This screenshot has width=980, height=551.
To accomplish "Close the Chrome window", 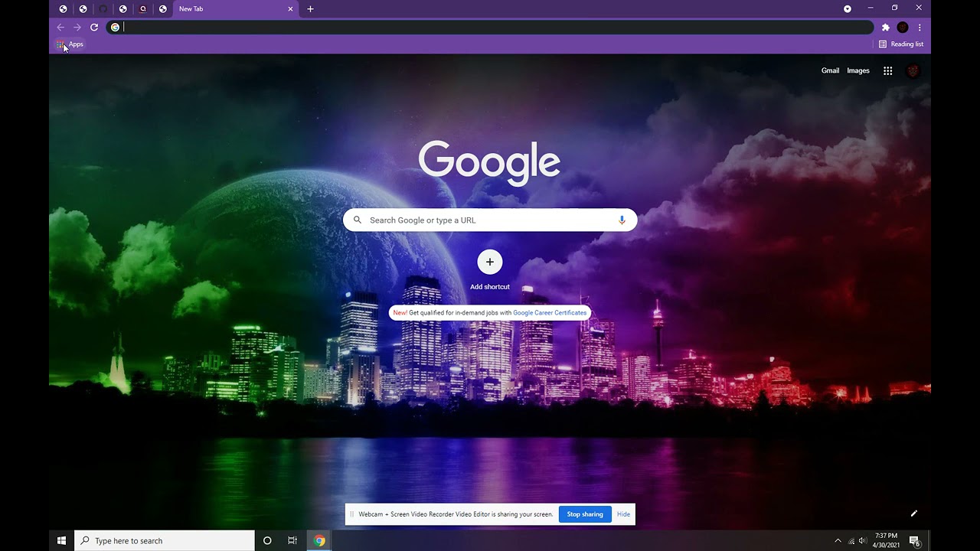I will click(x=919, y=8).
